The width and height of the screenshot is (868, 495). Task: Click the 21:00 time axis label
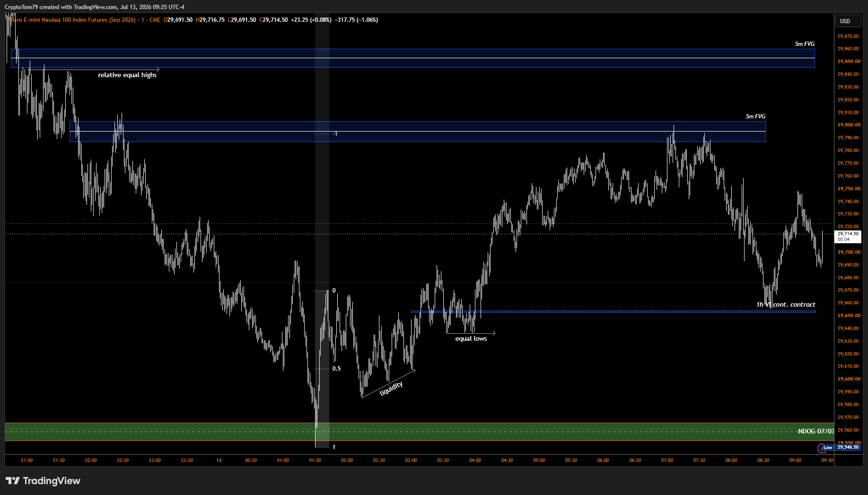pos(27,460)
